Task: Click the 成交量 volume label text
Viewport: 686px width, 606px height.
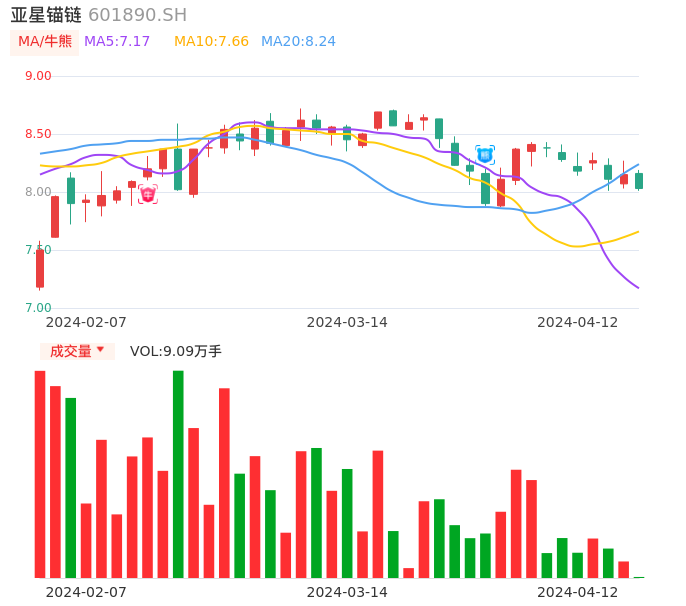Action: (x=70, y=351)
